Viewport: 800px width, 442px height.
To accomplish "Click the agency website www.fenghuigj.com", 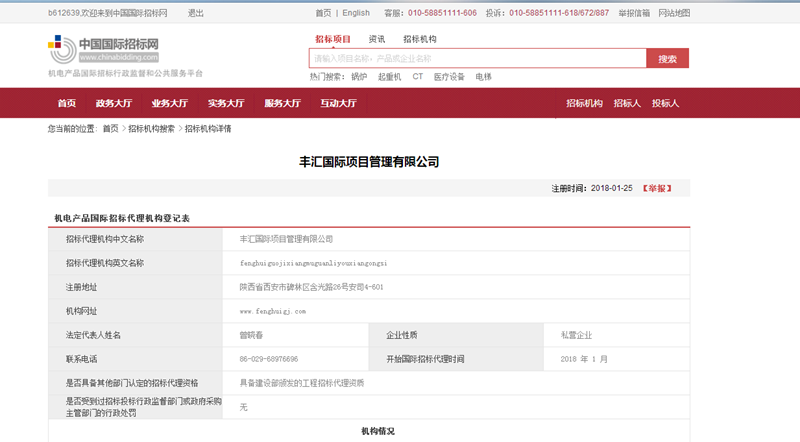I will click(x=273, y=311).
